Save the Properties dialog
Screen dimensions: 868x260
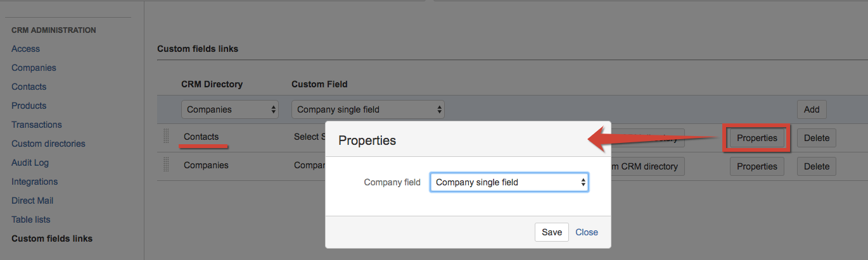click(551, 232)
